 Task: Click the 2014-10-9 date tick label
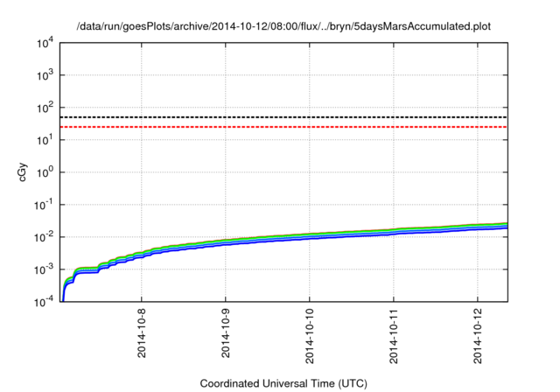tap(226, 332)
